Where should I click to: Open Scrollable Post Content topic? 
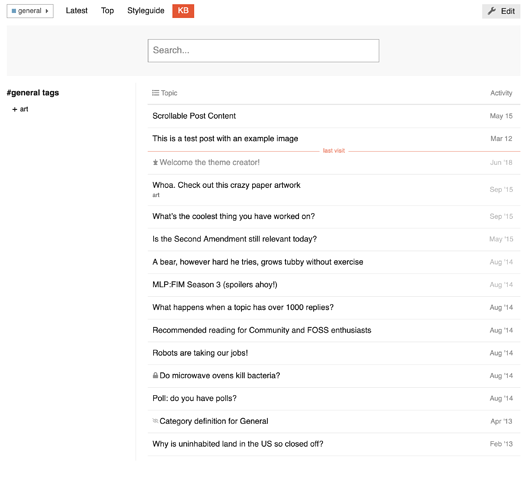pos(194,116)
